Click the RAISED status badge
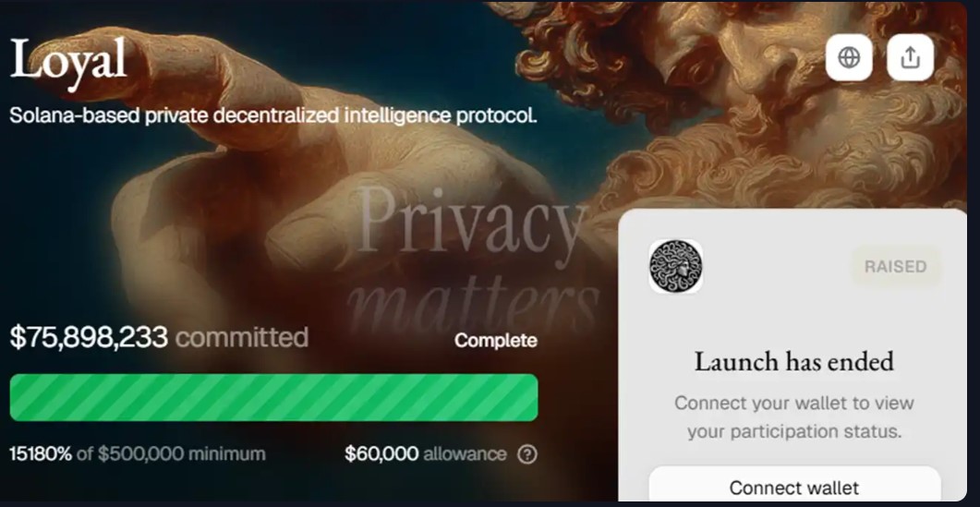This screenshot has height=507, width=980. (895, 267)
